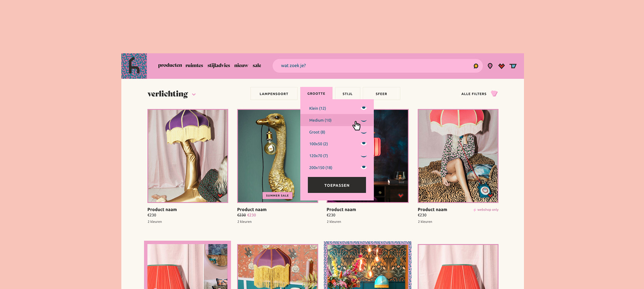
Task: Open the shopping cart icon
Action: pos(513,66)
